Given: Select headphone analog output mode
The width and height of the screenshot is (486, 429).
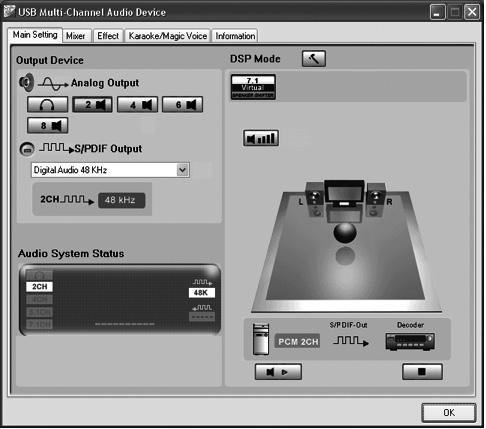Looking at the screenshot, I should tap(47, 105).
